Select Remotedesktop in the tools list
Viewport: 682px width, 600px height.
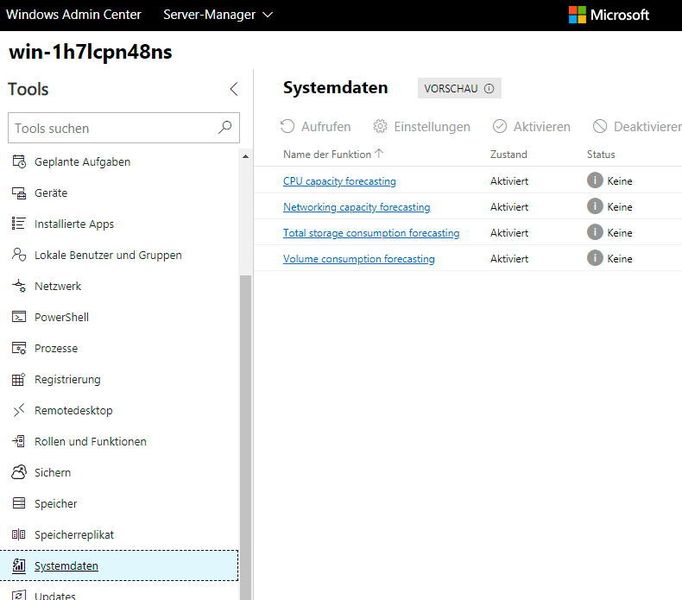[74, 410]
